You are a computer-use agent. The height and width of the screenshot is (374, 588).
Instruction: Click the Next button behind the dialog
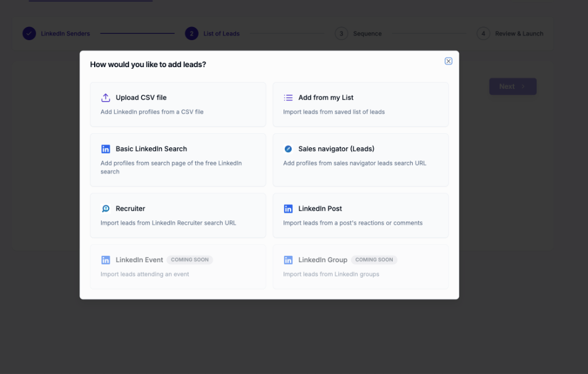coord(513,87)
